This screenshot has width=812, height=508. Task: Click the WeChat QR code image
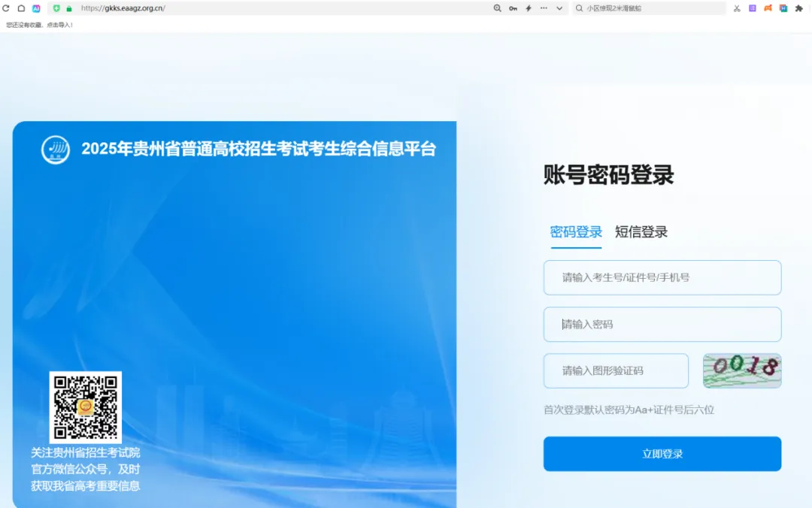tap(85, 407)
